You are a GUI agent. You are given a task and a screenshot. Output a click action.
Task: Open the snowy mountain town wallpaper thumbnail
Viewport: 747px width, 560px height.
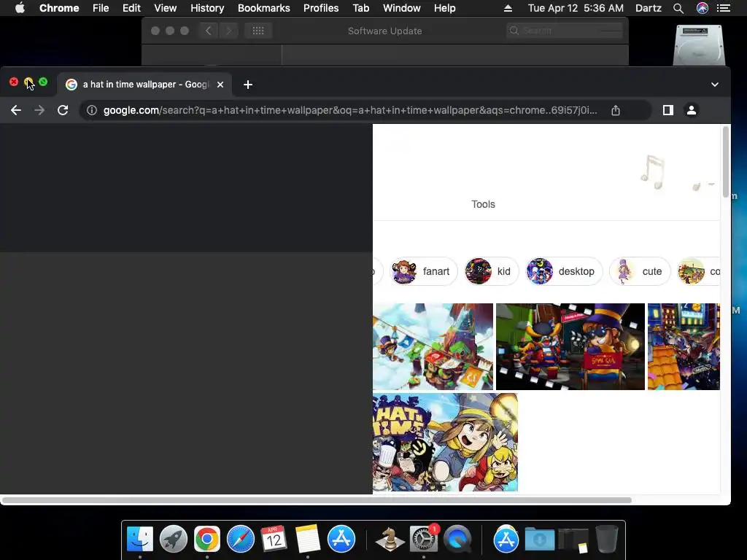click(433, 346)
